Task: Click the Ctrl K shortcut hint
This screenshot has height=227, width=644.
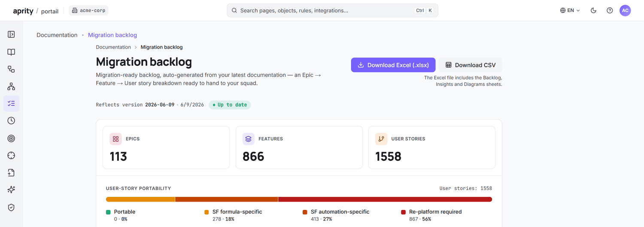Action: [424, 10]
